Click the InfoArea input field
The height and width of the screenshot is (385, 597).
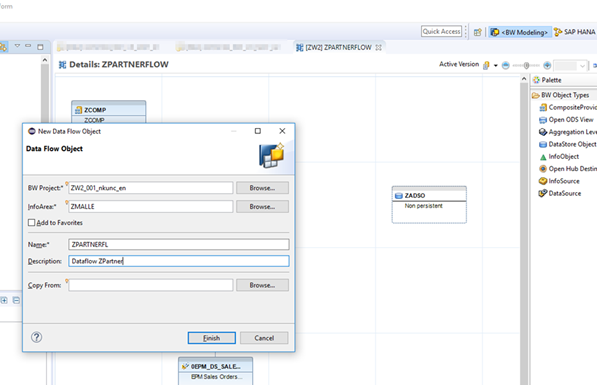point(151,206)
